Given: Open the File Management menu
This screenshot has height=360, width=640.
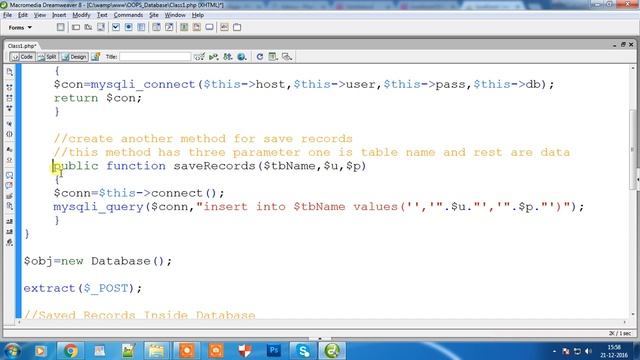Looking at the screenshot, I should (x=228, y=57).
